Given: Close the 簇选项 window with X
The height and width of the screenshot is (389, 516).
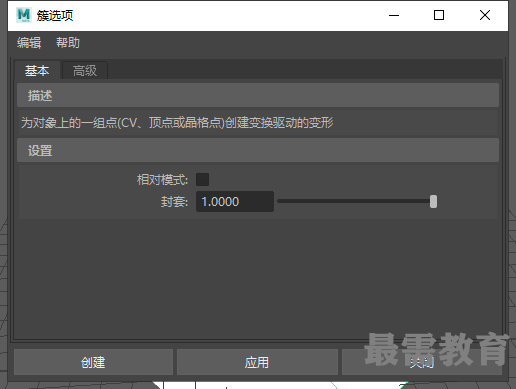Looking at the screenshot, I should pyautogui.click(x=485, y=15).
